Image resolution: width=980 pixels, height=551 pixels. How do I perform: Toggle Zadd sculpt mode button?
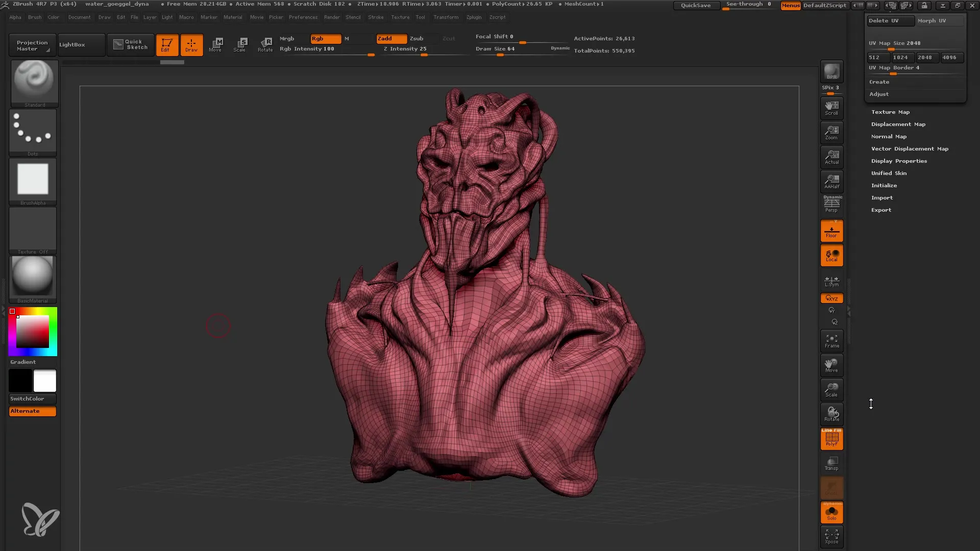pos(390,38)
